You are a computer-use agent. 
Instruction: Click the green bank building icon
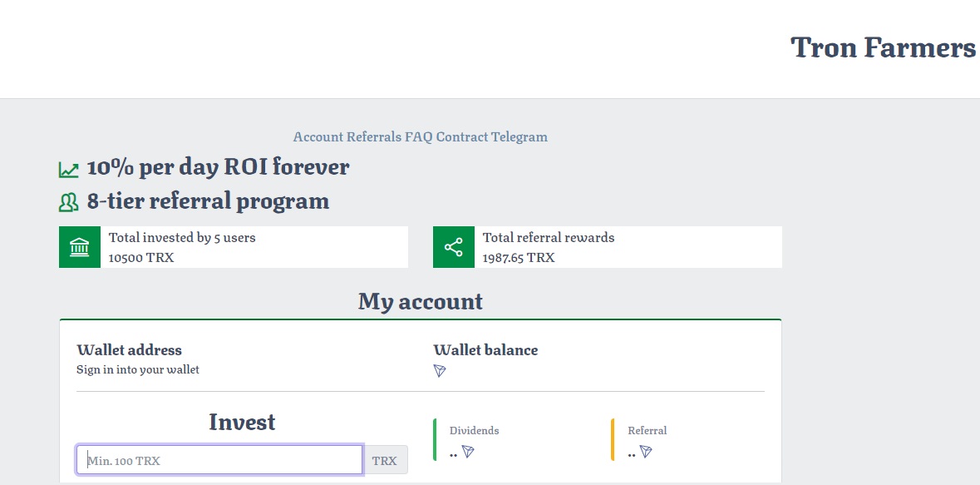click(79, 247)
